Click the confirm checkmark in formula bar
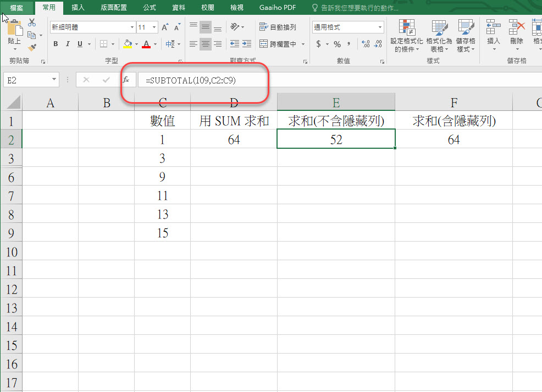Screen dimensions: 542x392 (106, 80)
